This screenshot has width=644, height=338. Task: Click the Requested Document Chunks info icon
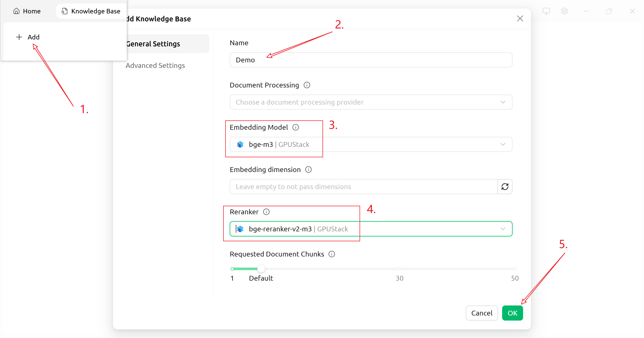click(332, 254)
